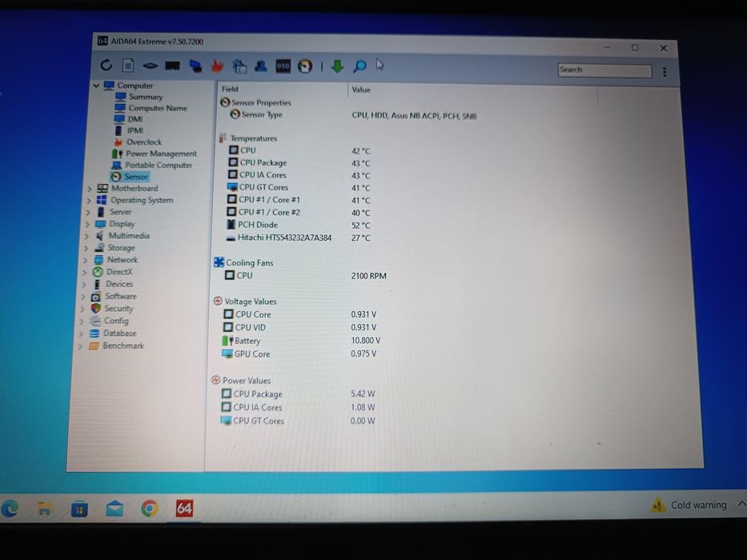Select Software in the tree
This screenshot has width=747, height=560.
[114, 296]
